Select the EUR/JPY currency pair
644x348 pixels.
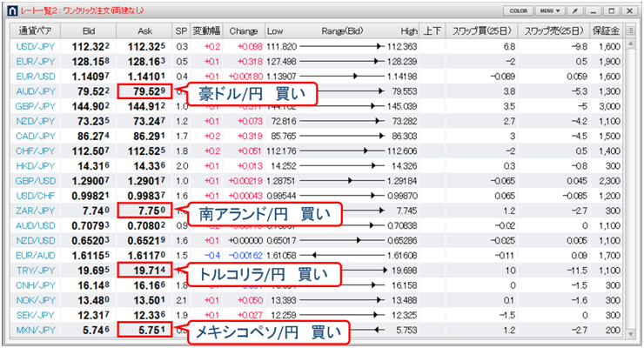pos(36,62)
